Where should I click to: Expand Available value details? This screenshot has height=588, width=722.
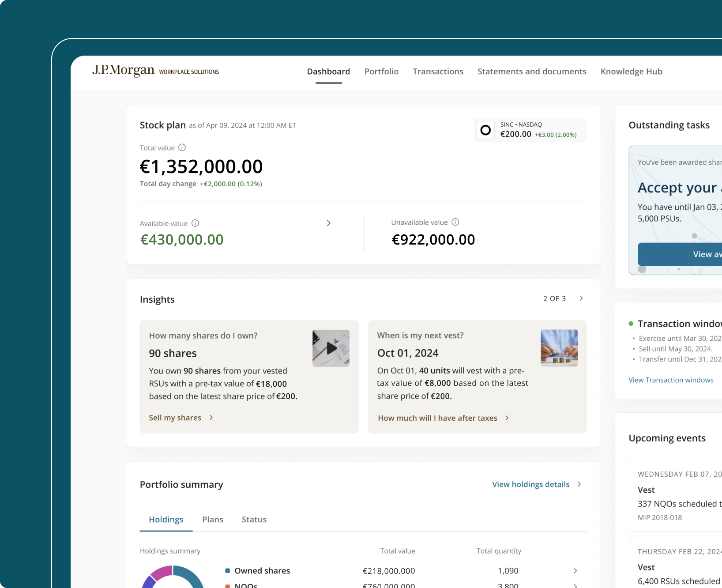[328, 223]
